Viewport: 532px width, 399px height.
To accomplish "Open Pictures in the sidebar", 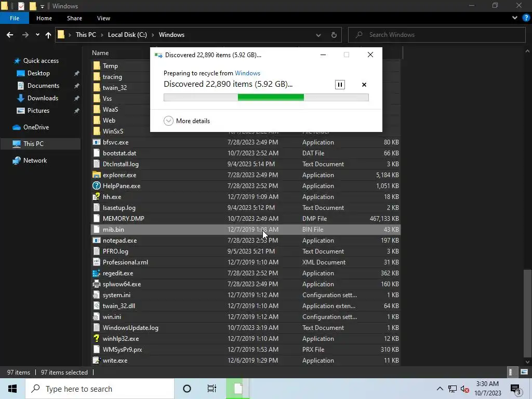I will click(x=38, y=111).
